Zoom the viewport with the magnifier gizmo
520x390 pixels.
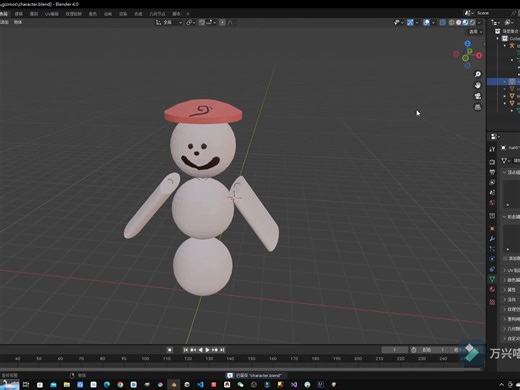(x=478, y=74)
